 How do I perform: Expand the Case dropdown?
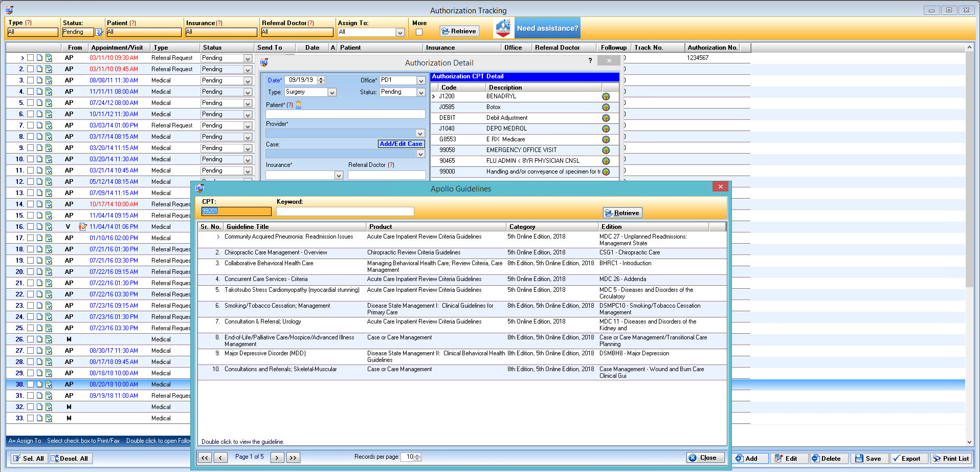(420, 154)
